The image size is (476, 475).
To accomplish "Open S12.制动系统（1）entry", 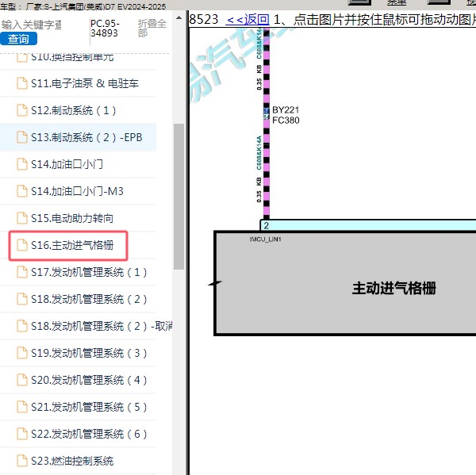I will pyautogui.click(x=74, y=110).
